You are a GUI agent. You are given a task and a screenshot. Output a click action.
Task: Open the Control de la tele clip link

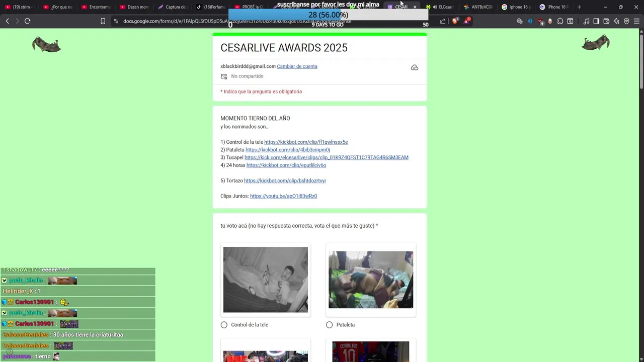pyautogui.click(x=306, y=142)
